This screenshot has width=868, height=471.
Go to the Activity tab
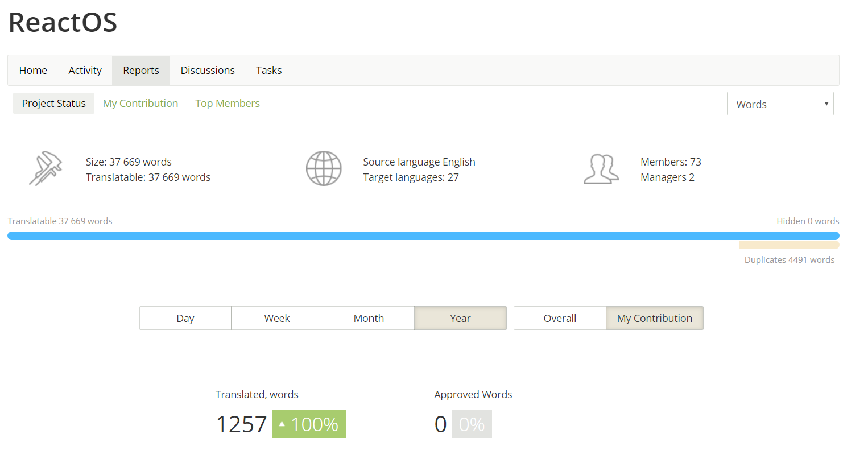coord(85,71)
